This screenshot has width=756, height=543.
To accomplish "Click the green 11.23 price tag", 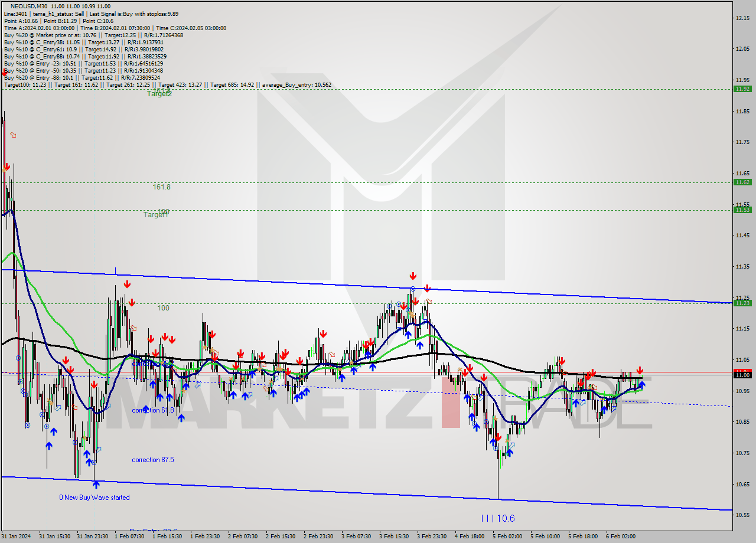I will click(742, 303).
